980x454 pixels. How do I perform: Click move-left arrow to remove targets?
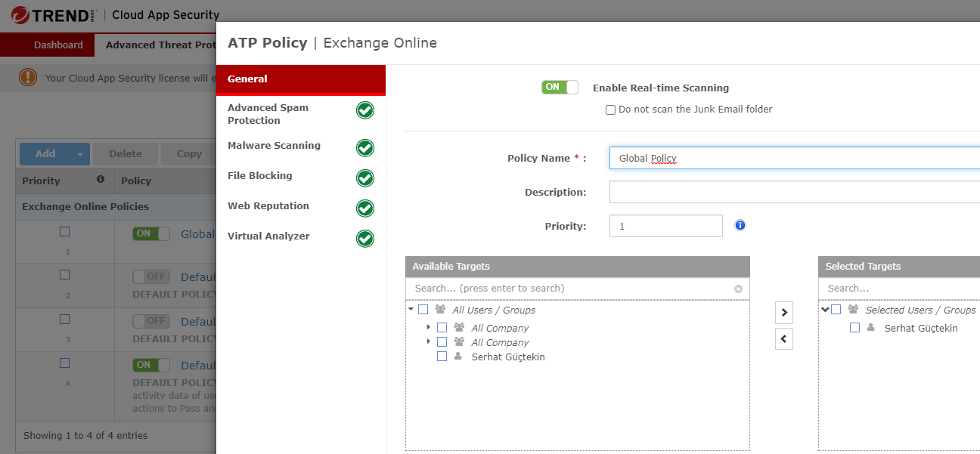pyautogui.click(x=784, y=339)
